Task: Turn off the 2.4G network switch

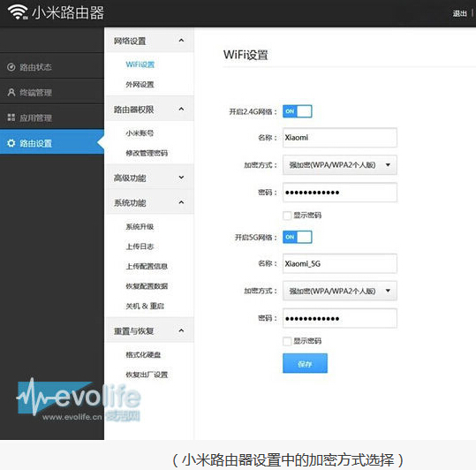Action: (298, 111)
